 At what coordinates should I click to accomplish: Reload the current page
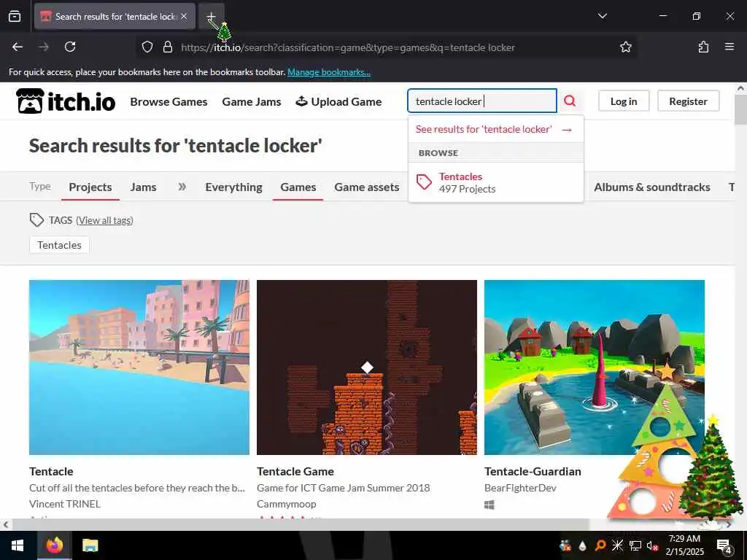(70, 47)
